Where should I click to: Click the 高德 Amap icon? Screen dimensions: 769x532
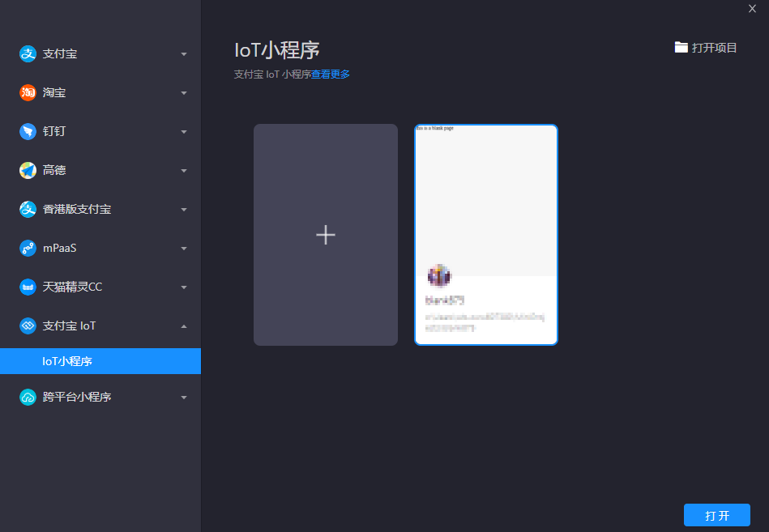(x=28, y=171)
